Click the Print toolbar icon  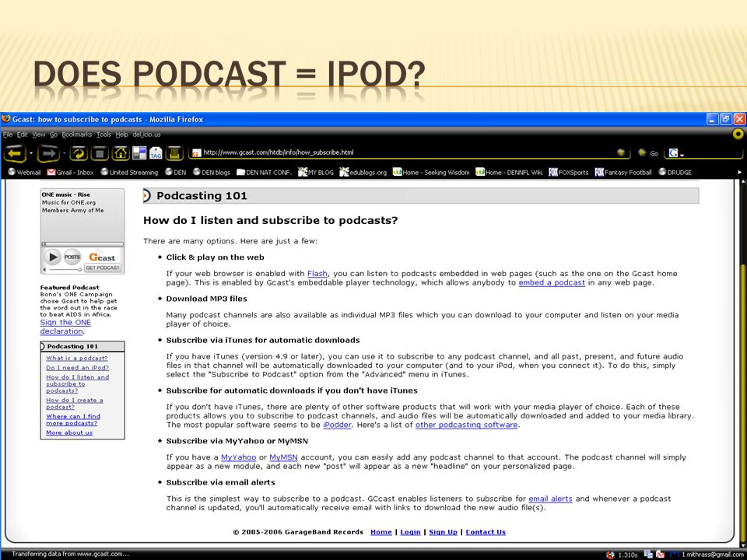tap(174, 153)
